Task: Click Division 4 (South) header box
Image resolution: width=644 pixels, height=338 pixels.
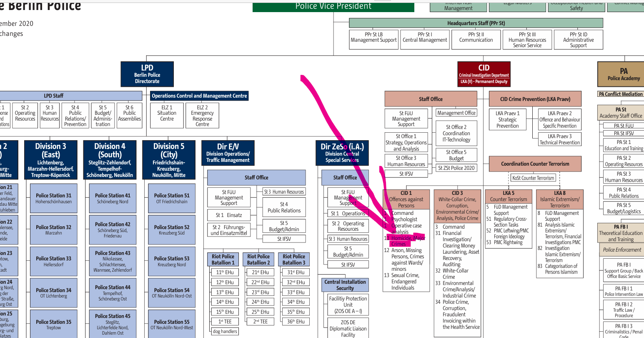Action: click(x=110, y=160)
